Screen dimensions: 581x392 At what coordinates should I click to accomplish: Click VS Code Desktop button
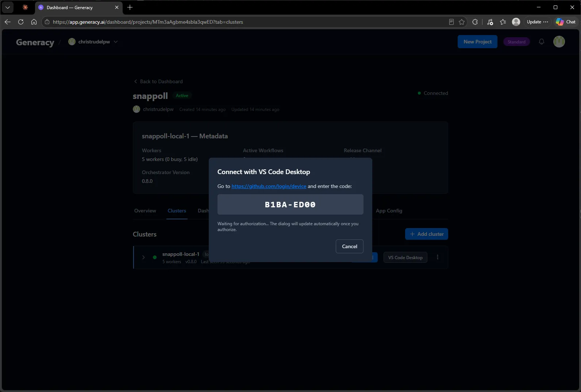(405, 257)
